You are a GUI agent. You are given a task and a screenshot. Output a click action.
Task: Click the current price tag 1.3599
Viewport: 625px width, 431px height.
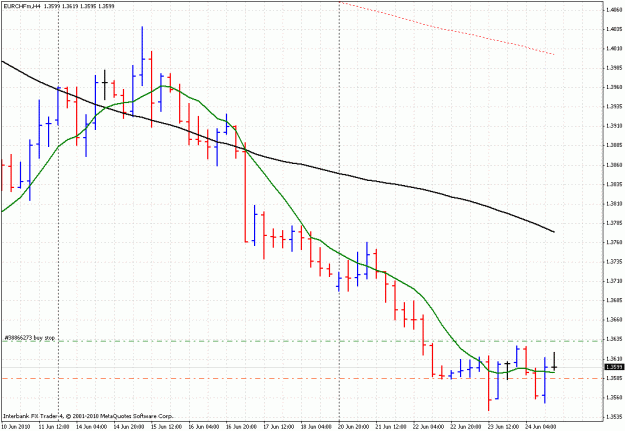[x=613, y=367]
